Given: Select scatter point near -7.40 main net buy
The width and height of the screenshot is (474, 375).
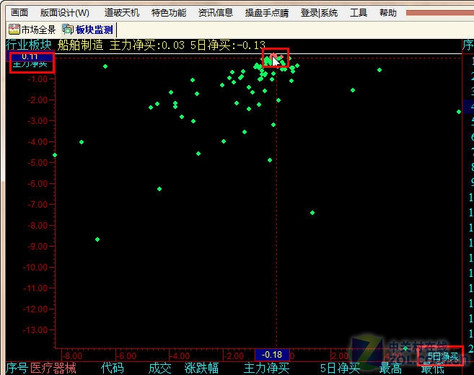Looking at the screenshot, I should click(312, 213).
